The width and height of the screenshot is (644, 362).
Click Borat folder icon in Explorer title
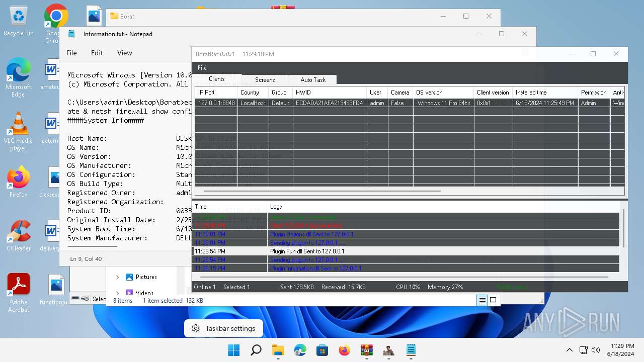point(114,16)
